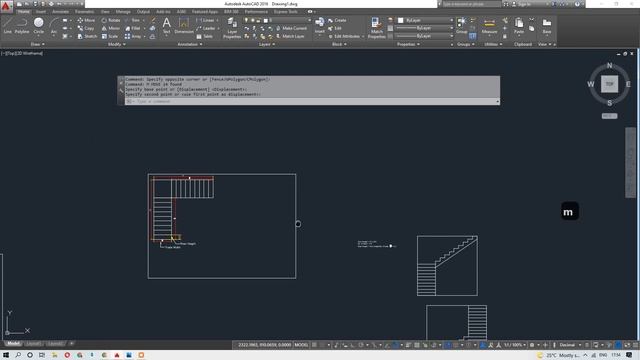This screenshot has height=360, width=640.
Task: Select the Arc tool
Action: [53, 26]
